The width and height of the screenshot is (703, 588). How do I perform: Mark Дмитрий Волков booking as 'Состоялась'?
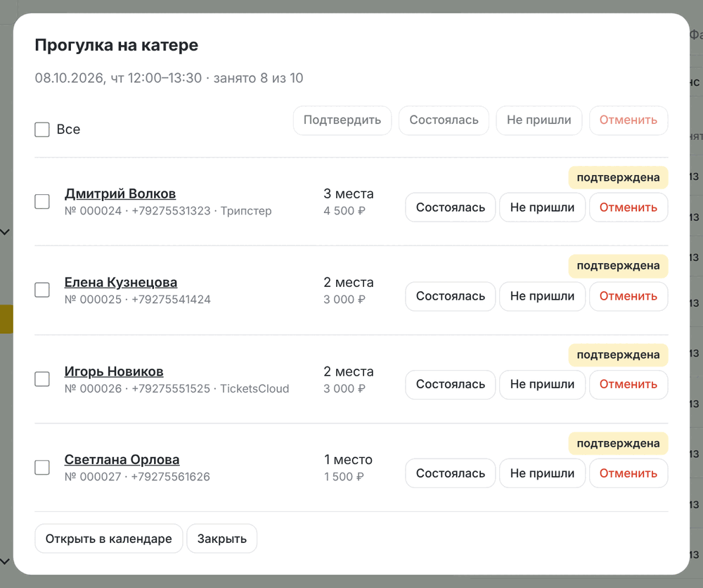(x=451, y=207)
